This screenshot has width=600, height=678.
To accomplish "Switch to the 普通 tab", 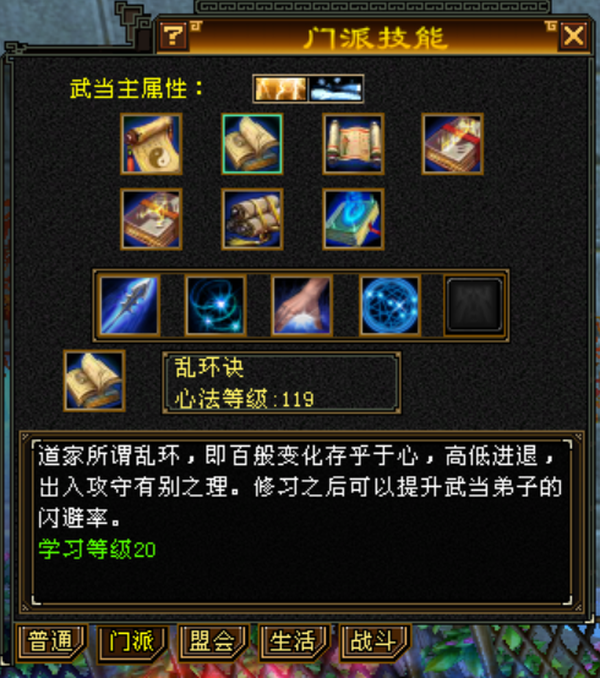I will click(51, 641).
